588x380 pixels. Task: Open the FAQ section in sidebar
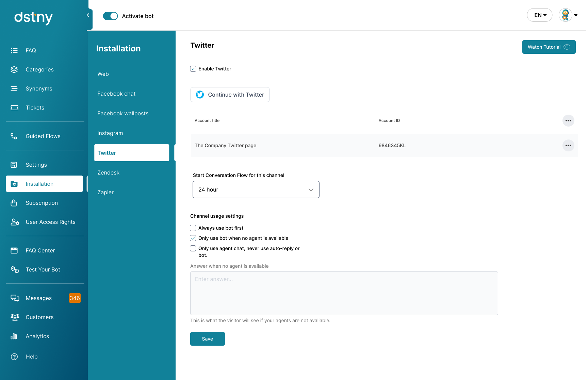14,50
